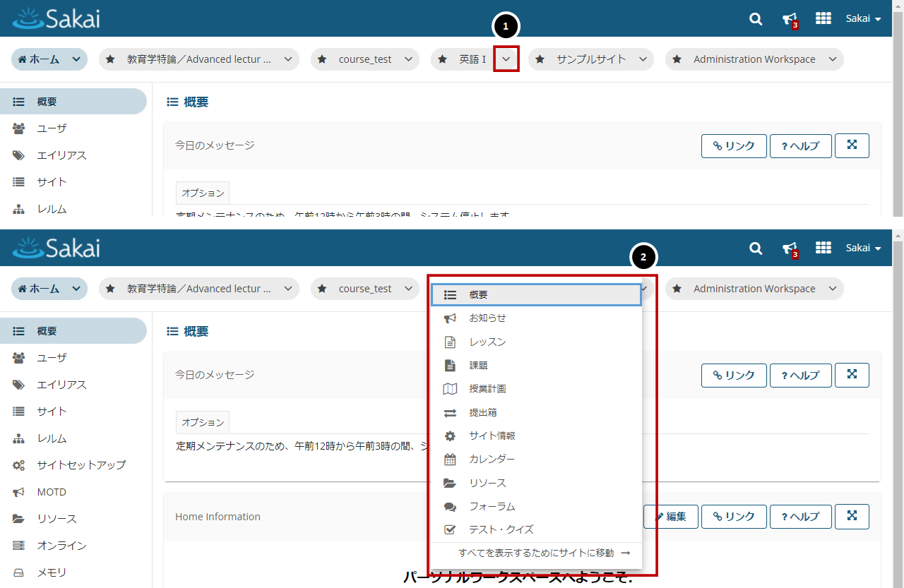Open オプション tab in lower screenshot

tap(203, 422)
